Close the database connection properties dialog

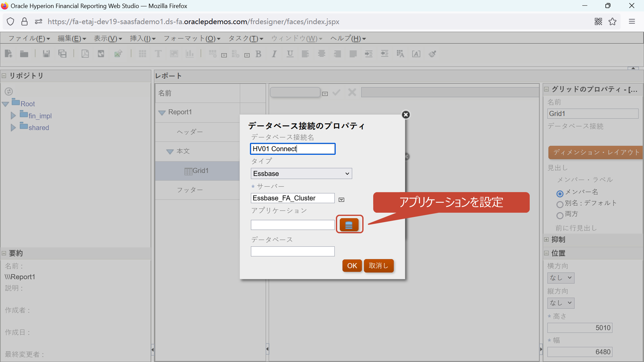[x=406, y=115]
